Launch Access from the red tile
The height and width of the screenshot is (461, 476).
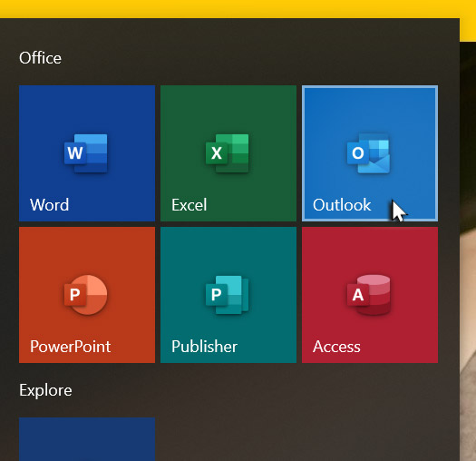(x=370, y=295)
